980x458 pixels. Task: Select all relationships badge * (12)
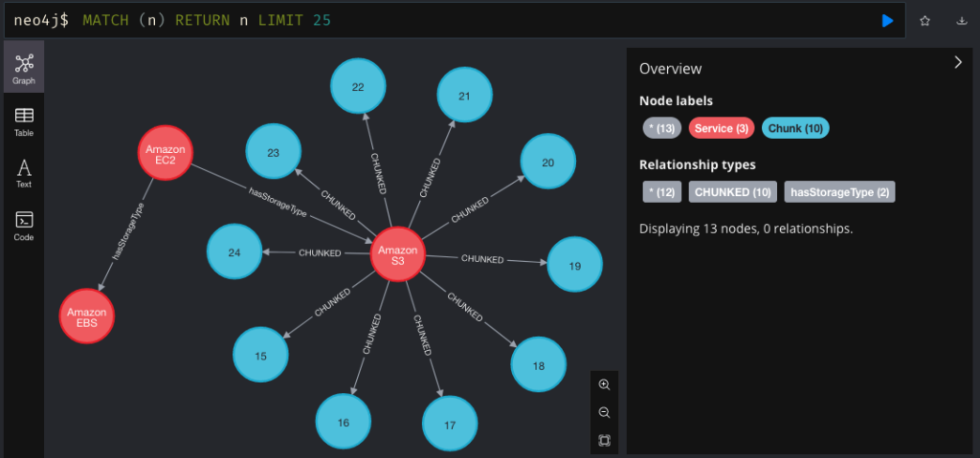tap(662, 192)
